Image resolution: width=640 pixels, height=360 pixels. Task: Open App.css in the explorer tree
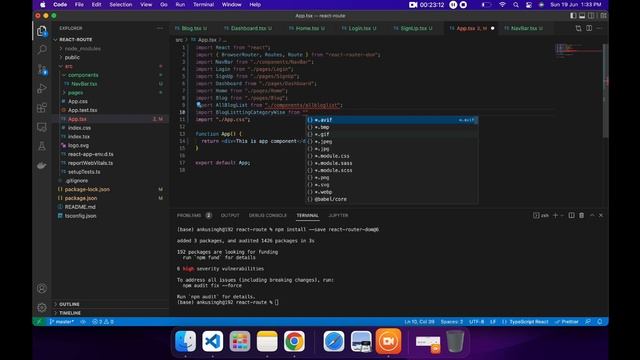click(78, 101)
